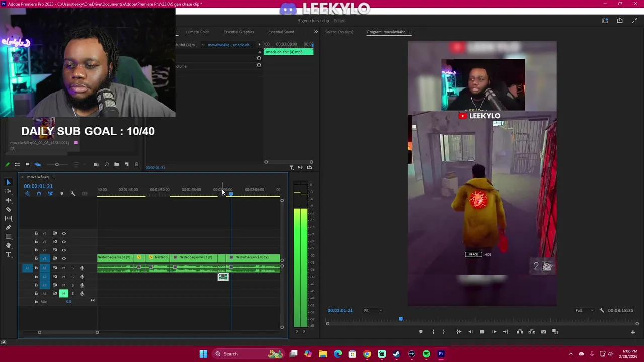Step back one frame
Image resolution: width=644 pixels, height=362 pixels.
pyautogui.click(x=470, y=332)
